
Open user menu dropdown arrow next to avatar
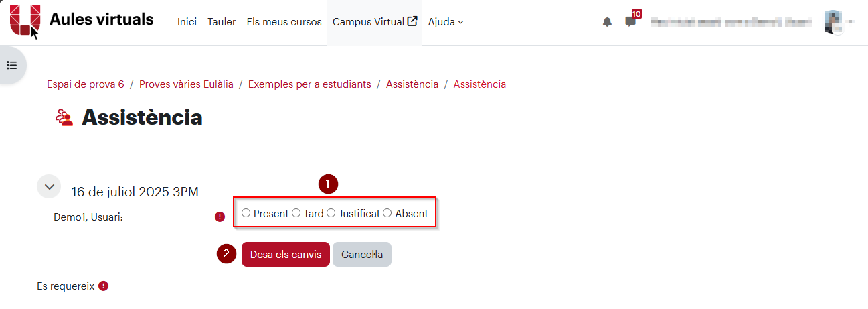point(852,22)
